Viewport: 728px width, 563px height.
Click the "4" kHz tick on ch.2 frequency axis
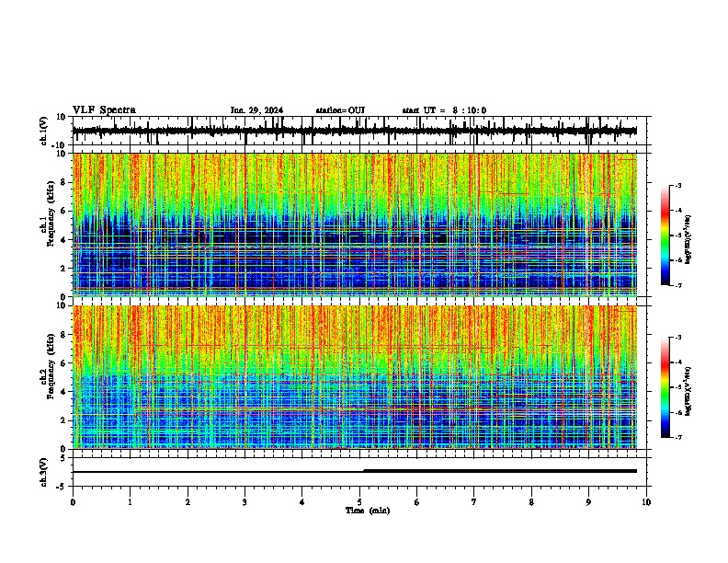[63, 392]
